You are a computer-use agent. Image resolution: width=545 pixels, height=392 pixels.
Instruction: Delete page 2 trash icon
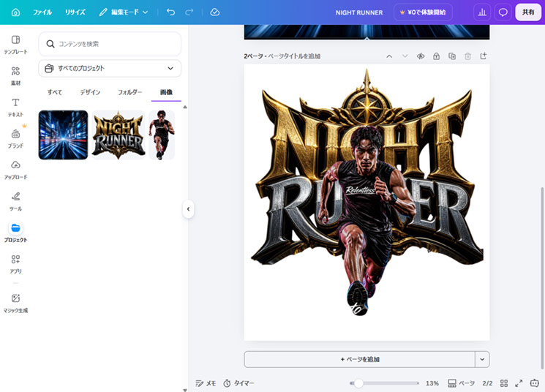point(468,56)
